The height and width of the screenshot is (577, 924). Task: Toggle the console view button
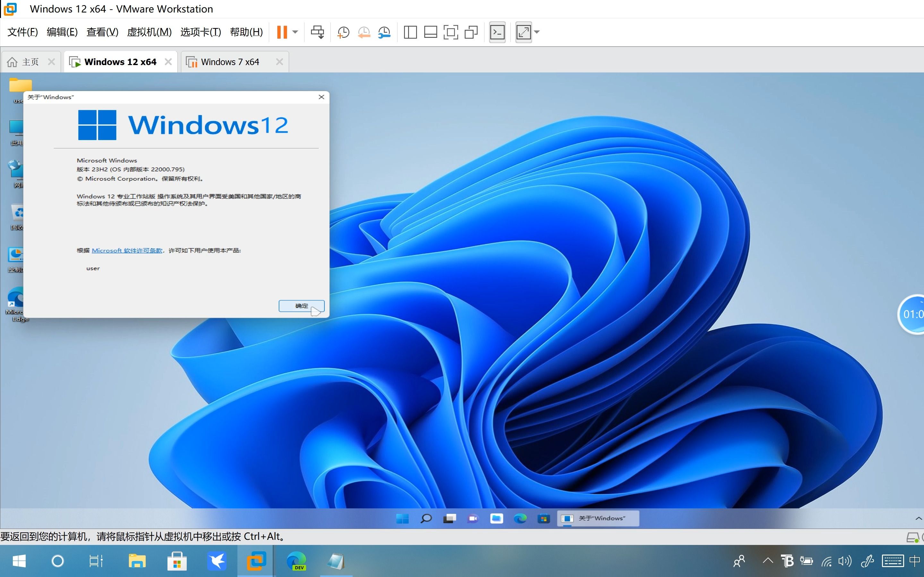497,32
